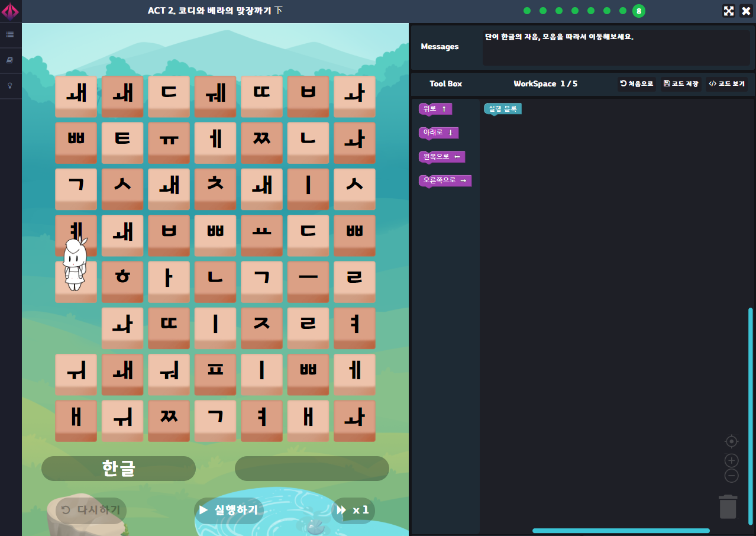Open the list menu icon in sidebar
This screenshot has height=536, width=756.
10,35
